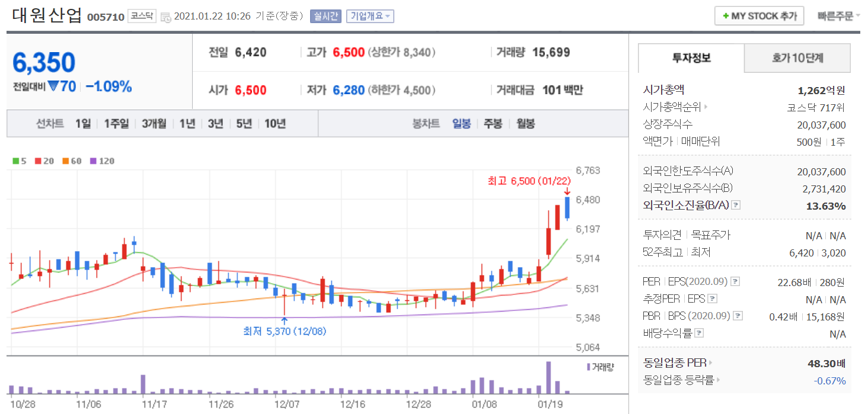Switch to the 투자정보 tab
868x414 pixels.
[691, 58]
